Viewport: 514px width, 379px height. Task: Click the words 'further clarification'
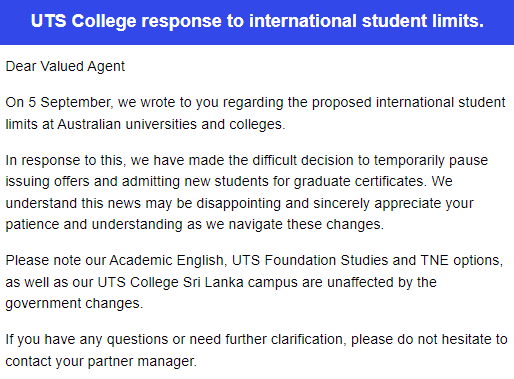click(284, 340)
